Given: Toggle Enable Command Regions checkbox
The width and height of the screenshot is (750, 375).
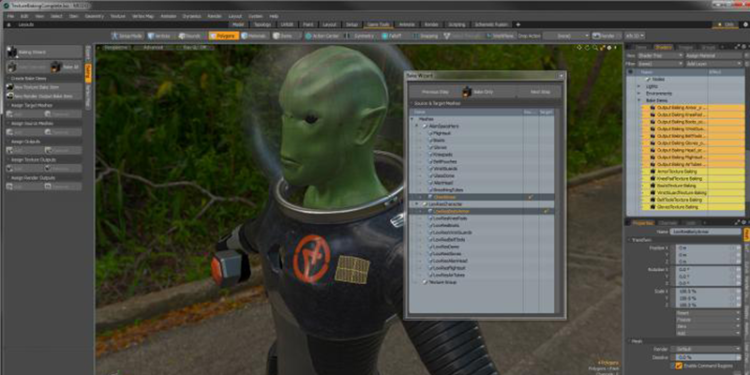Looking at the screenshot, I should click(679, 366).
